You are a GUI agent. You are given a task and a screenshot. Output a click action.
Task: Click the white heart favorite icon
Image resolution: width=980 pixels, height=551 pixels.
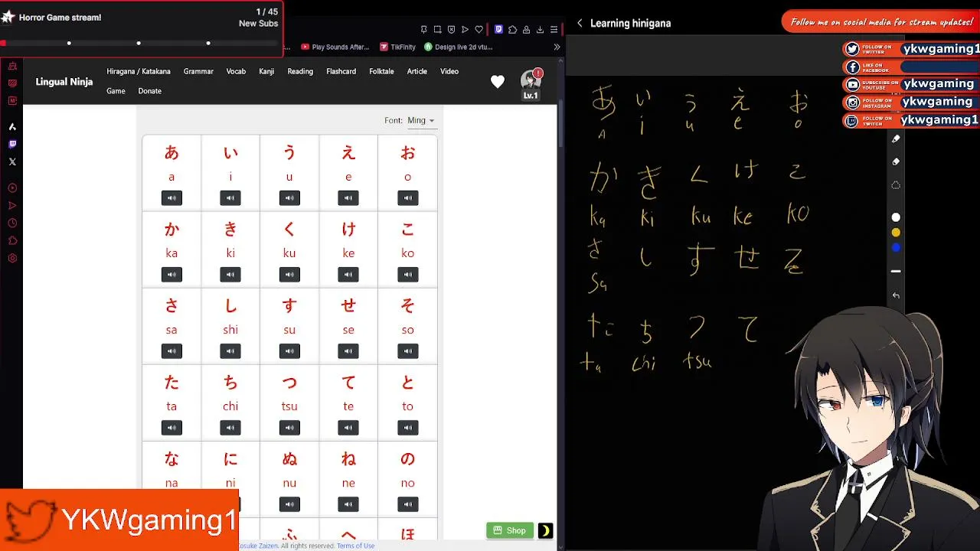pyautogui.click(x=498, y=81)
